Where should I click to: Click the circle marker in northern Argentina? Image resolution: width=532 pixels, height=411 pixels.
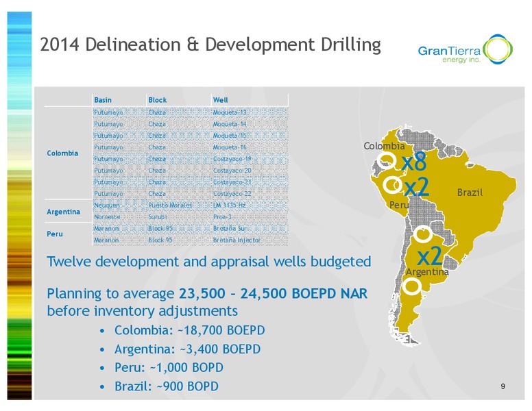tap(423, 234)
